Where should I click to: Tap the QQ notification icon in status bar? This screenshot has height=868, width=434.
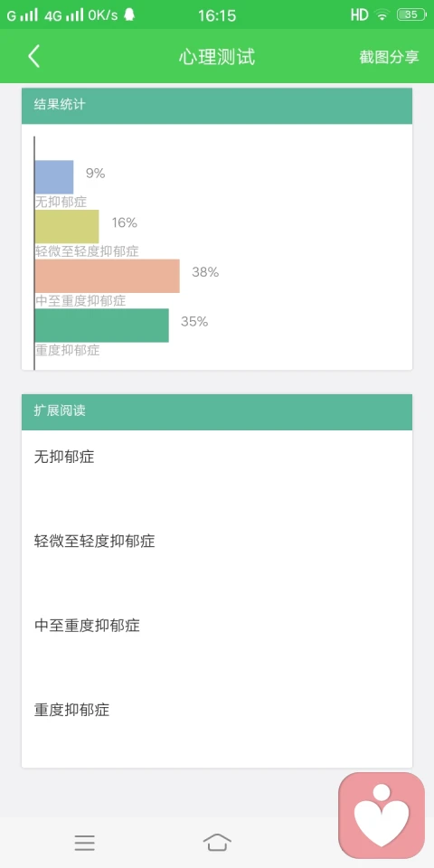(x=129, y=15)
